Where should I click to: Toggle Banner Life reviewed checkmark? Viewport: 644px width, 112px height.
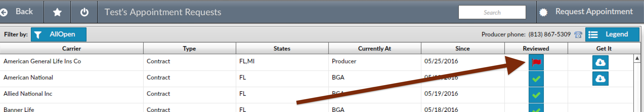pos(536,108)
